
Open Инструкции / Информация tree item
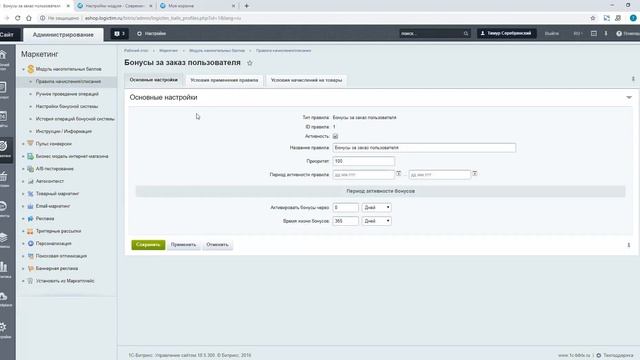(64, 131)
